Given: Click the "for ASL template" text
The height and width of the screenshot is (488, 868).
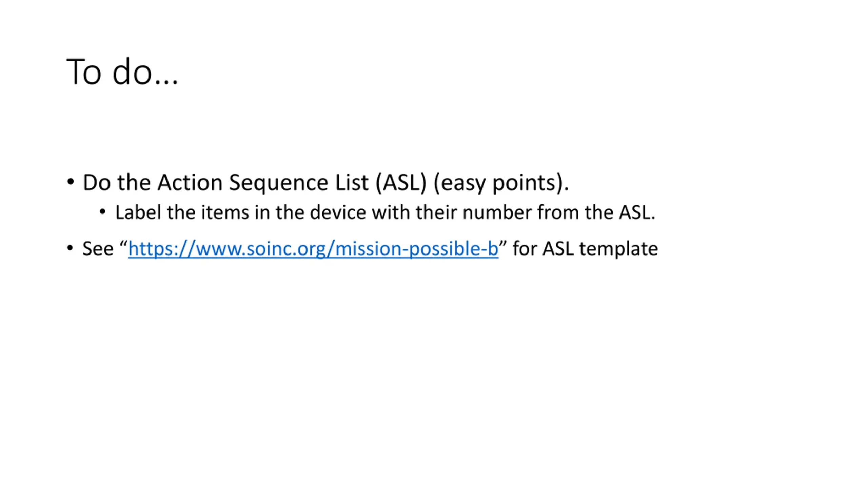Looking at the screenshot, I should click(585, 249).
